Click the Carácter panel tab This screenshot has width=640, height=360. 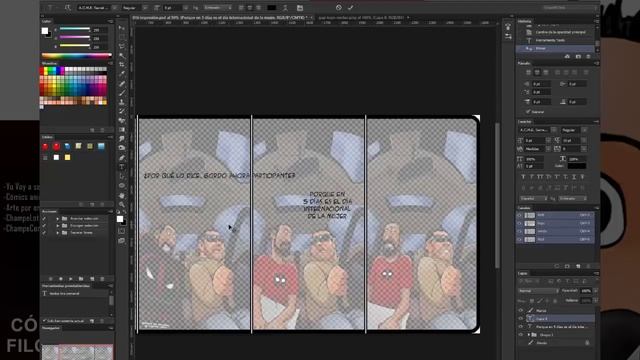pos(524,122)
